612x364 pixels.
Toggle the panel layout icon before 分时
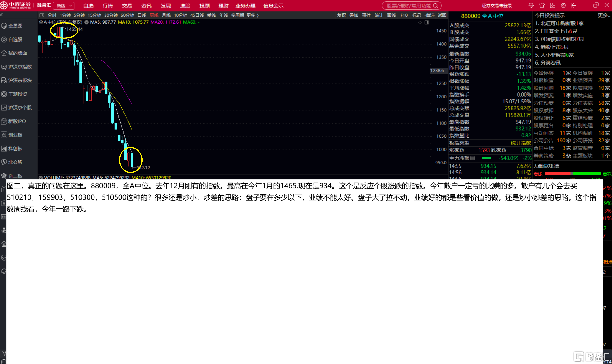pos(42,15)
